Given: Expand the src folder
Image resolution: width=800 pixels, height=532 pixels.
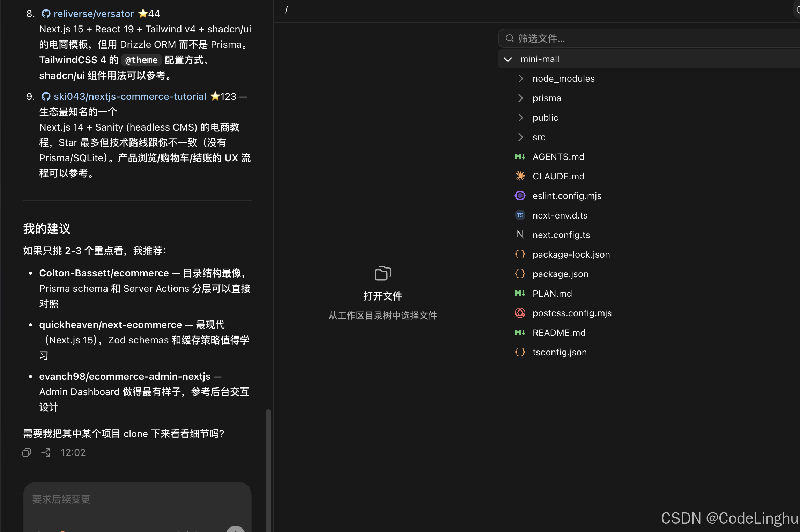Looking at the screenshot, I should pyautogui.click(x=520, y=137).
